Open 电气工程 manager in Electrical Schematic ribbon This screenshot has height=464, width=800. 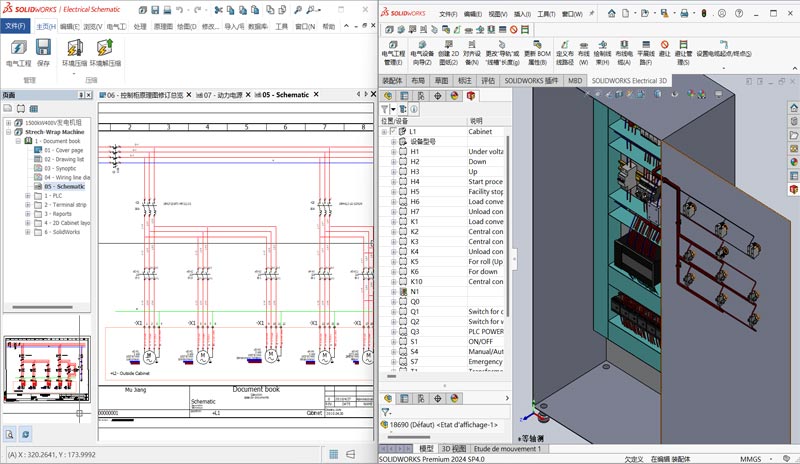[x=18, y=53]
